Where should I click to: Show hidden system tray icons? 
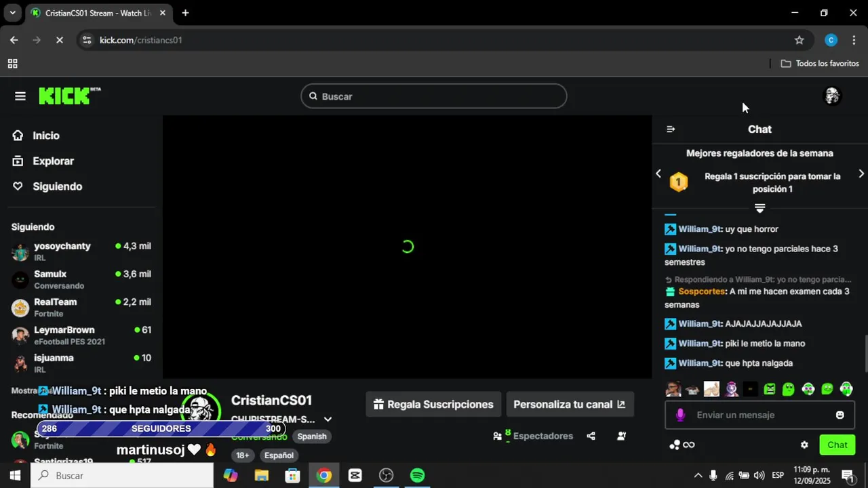[x=698, y=475]
